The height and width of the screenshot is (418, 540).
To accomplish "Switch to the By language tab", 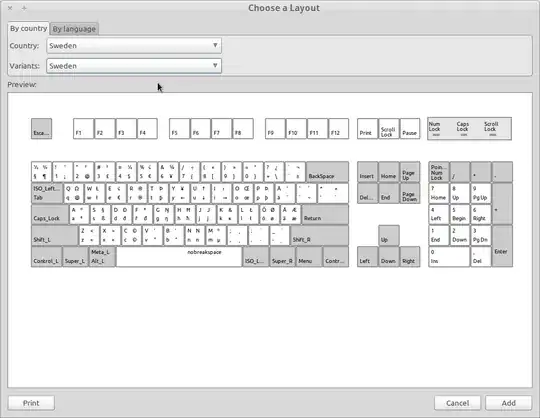I will (74, 29).
